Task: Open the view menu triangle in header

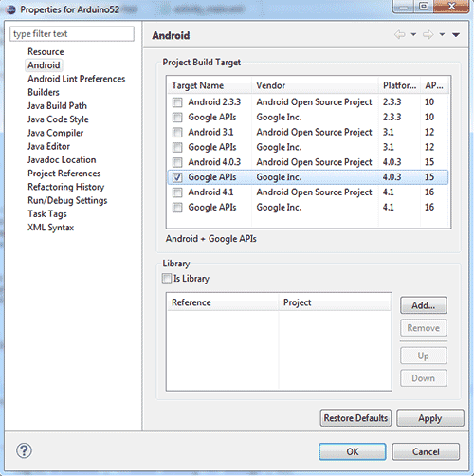Action: [456, 35]
